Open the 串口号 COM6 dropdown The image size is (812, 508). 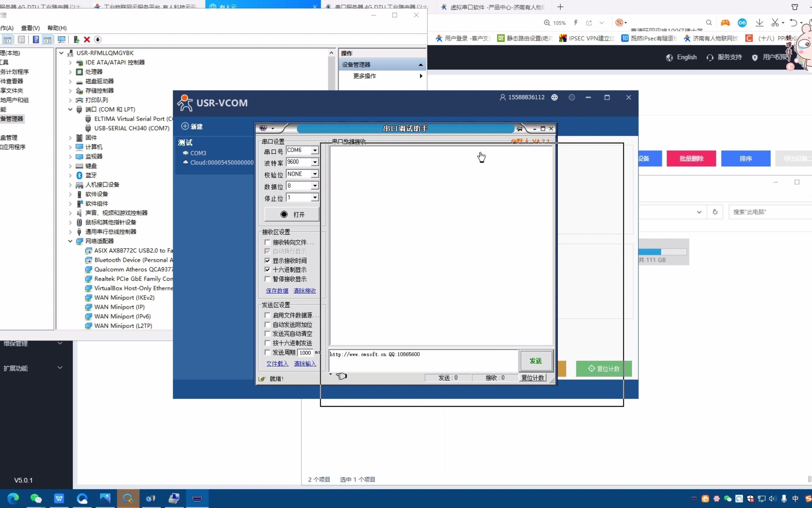click(315, 150)
